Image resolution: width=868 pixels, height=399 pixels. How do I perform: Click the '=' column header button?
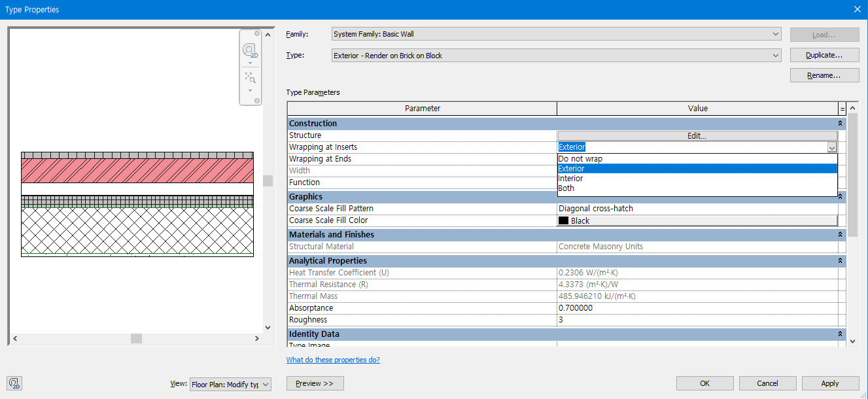(x=842, y=109)
